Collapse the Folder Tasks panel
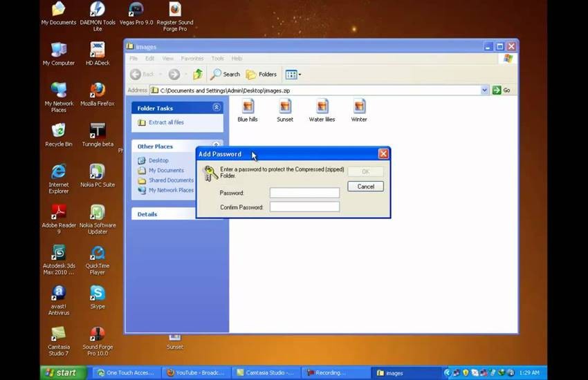Viewport: 588px width, 380px height. click(217, 108)
